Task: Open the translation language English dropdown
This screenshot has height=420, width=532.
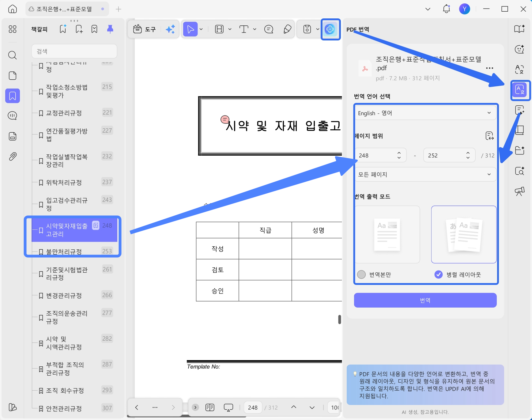Action: click(425, 113)
